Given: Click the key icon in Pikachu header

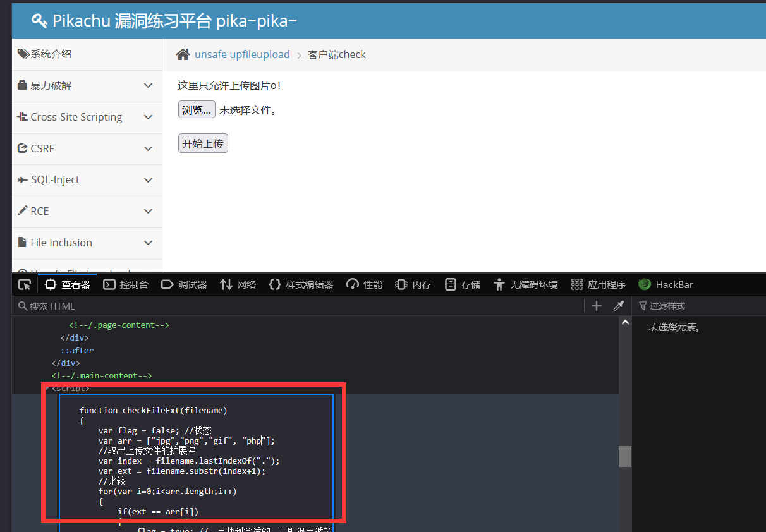Looking at the screenshot, I should [39, 21].
